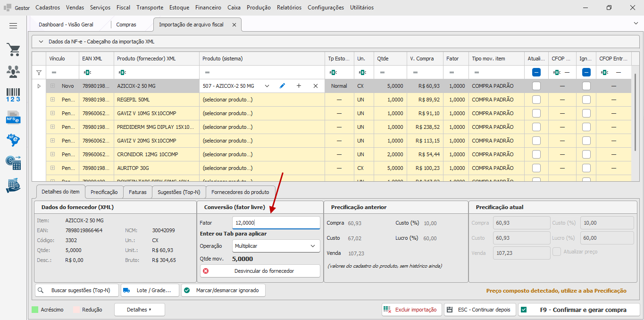
Task: Click F9 - Confirmar e gerar compra
Action: (x=579, y=310)
